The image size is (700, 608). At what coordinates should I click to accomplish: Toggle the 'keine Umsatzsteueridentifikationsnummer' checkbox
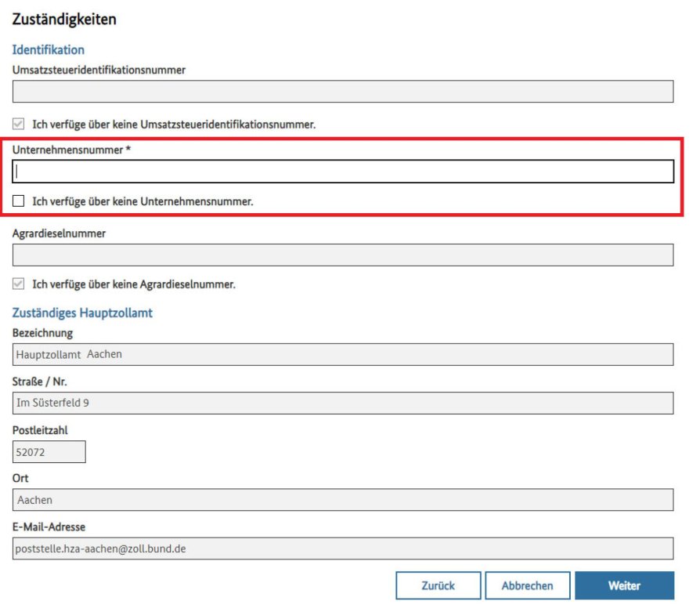click(19, 124)
